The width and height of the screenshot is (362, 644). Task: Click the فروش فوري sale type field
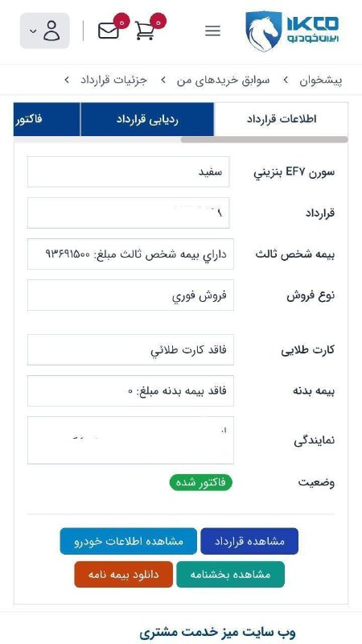pos(130,295)
